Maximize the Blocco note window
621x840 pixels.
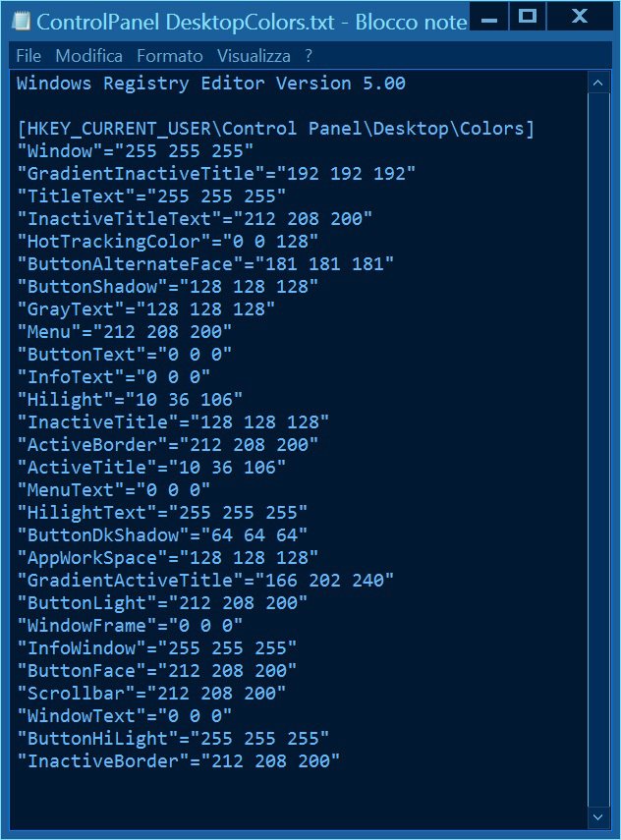tap(529, 17)
